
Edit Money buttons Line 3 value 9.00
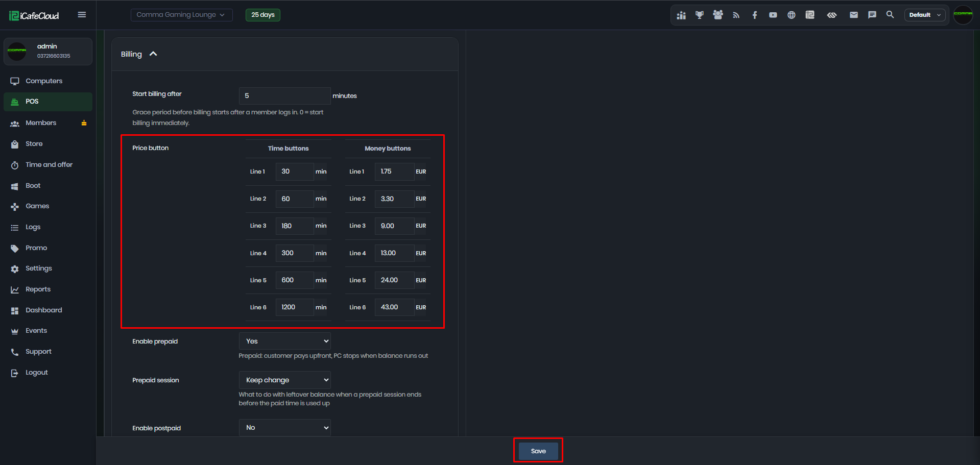click(394, 226)
